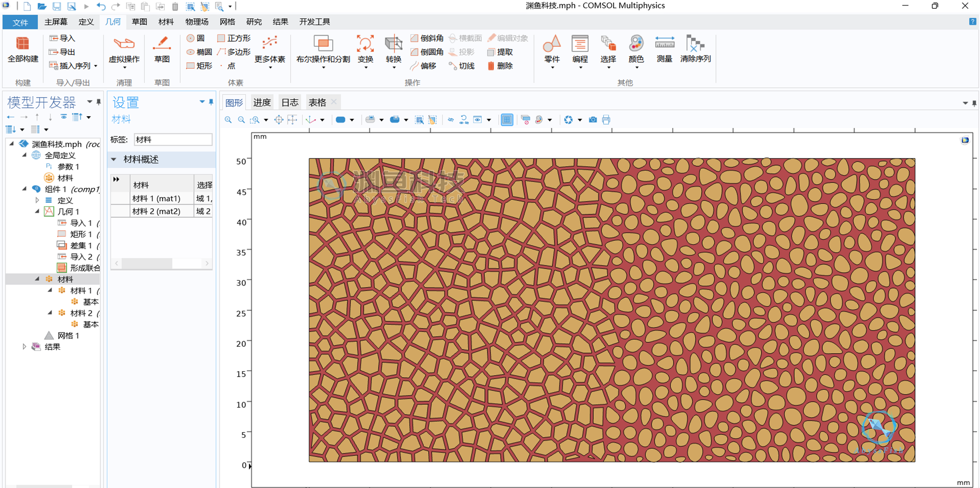Pin the Model Builder (模型开发器) panel
Screen dimensions: 980x488
pyautogui.click(x=98, y=102)
